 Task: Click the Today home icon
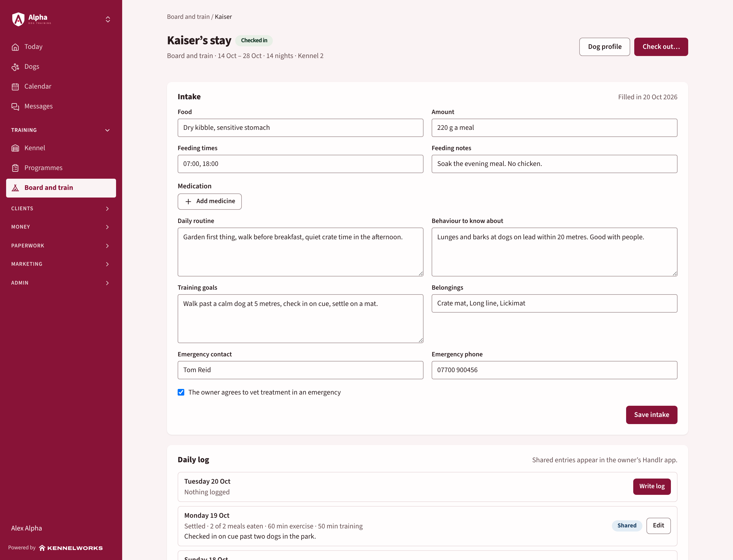point(15,47)
